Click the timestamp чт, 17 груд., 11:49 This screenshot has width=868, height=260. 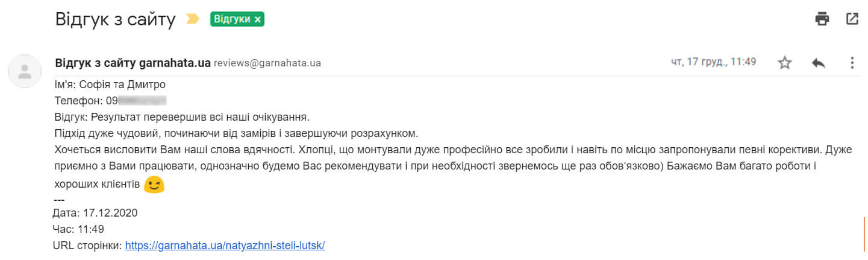point(713,62)
